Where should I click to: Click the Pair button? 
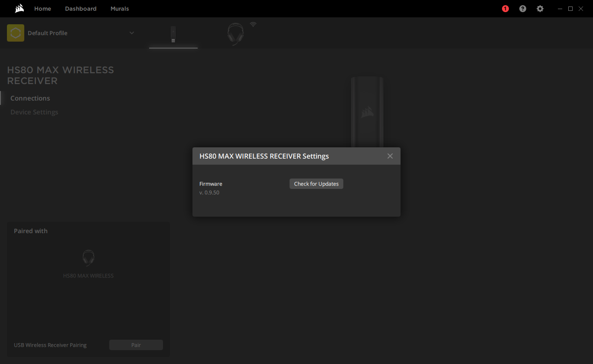coord(136,345)
